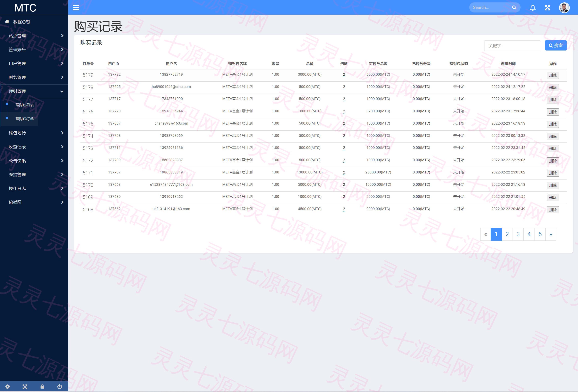
Task: Expand the 站点管理 menu
Action: [34, 36]
